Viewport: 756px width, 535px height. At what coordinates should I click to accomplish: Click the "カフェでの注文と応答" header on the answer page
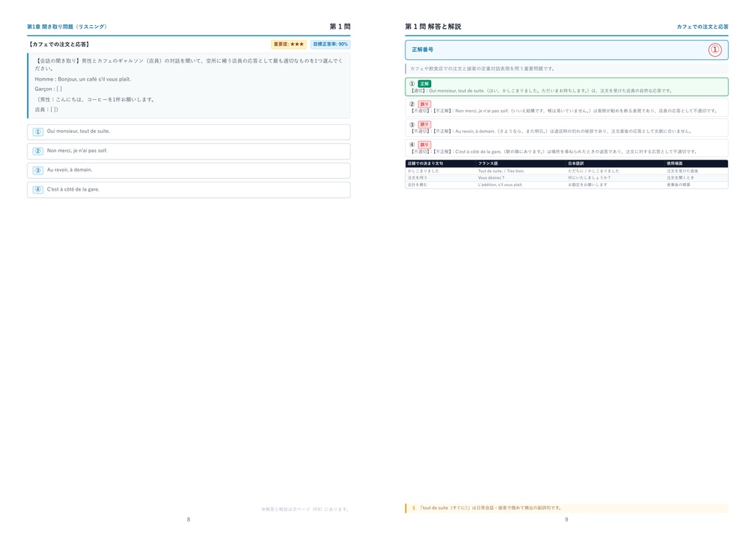pyautogui.click(x=703, y=27)
